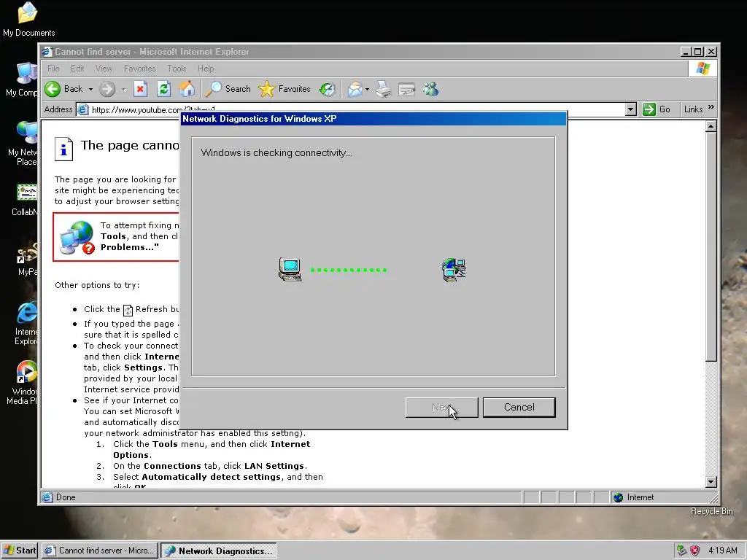Viewport: 747px width, 560px height.
Task: Select the Windows Media Player desktop icon
Action: (x=27, y=371)
